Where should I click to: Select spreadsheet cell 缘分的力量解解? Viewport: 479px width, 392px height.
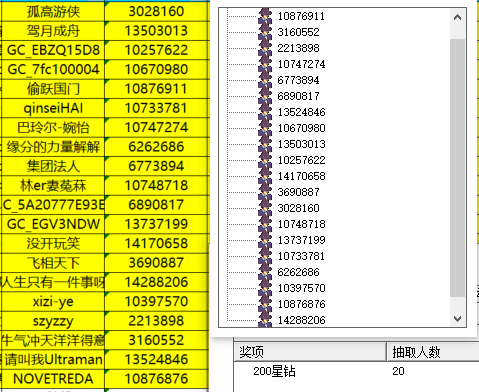point(53,147)
